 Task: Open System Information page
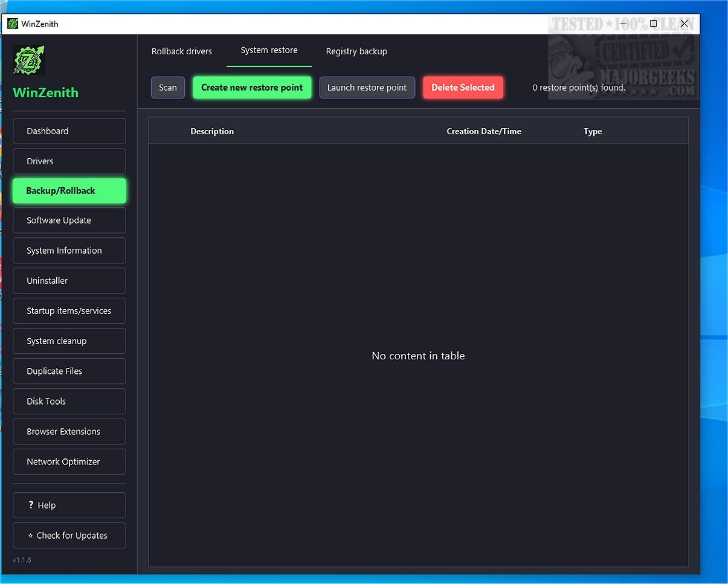69,251
